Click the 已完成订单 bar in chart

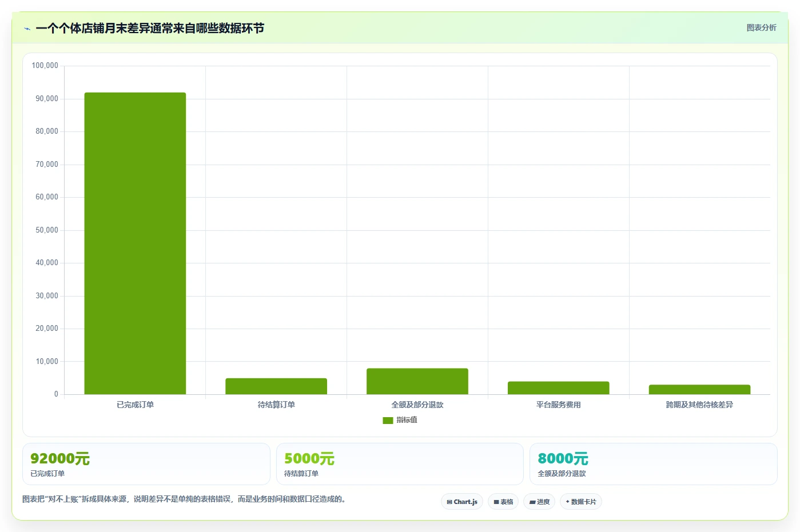point(135,243)
